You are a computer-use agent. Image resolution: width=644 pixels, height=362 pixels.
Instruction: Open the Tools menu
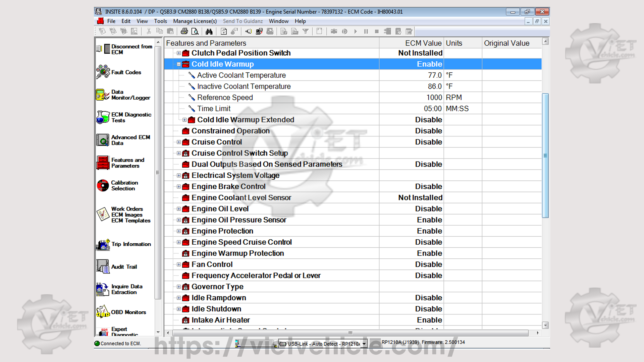pos(160,21)
